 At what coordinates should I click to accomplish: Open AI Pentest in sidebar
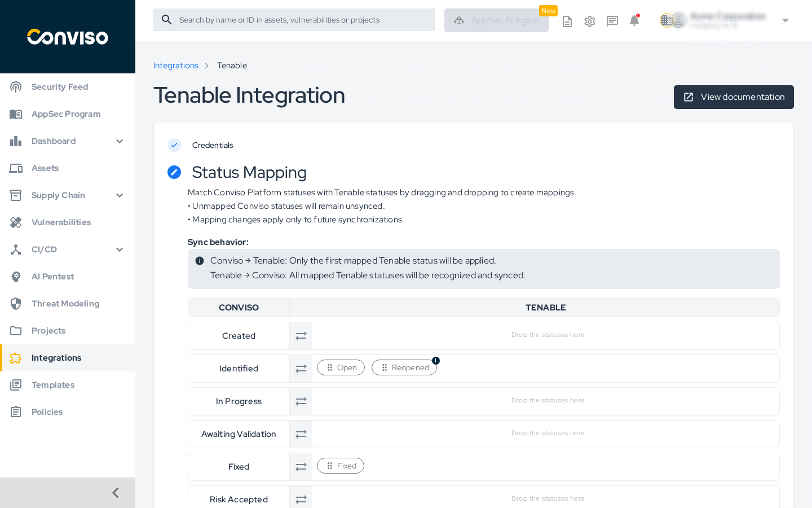click(68, 277)
